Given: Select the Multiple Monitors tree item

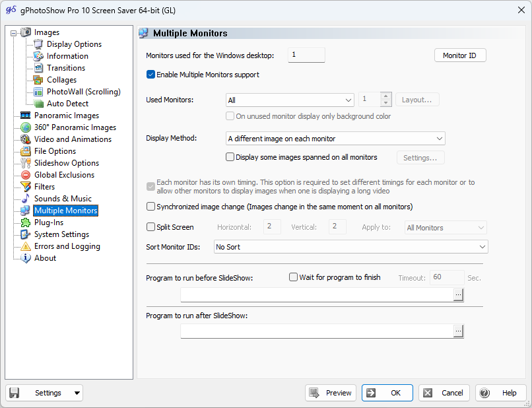Looking at the screenshot, I should click(x=65, y=210).
